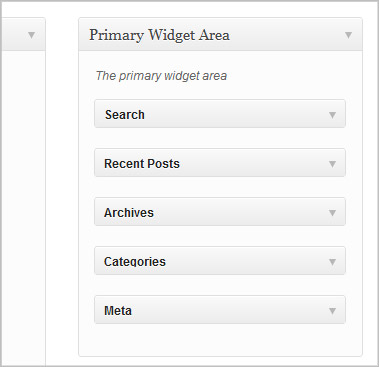Click the gap between the Recent Posts and Archives widgets
379x367 pixels.
tap(220, 187)
